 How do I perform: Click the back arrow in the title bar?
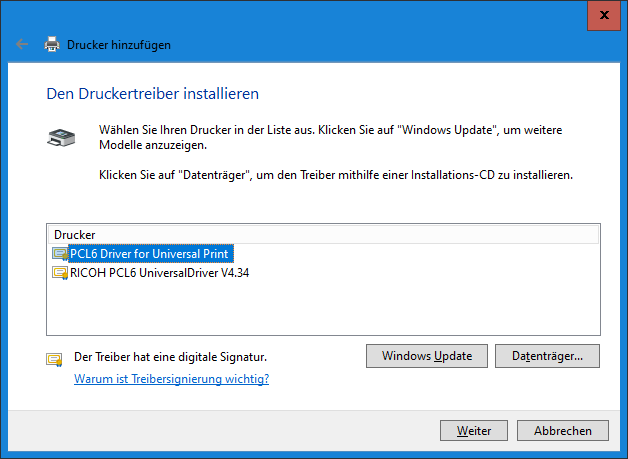pos(22,44)
